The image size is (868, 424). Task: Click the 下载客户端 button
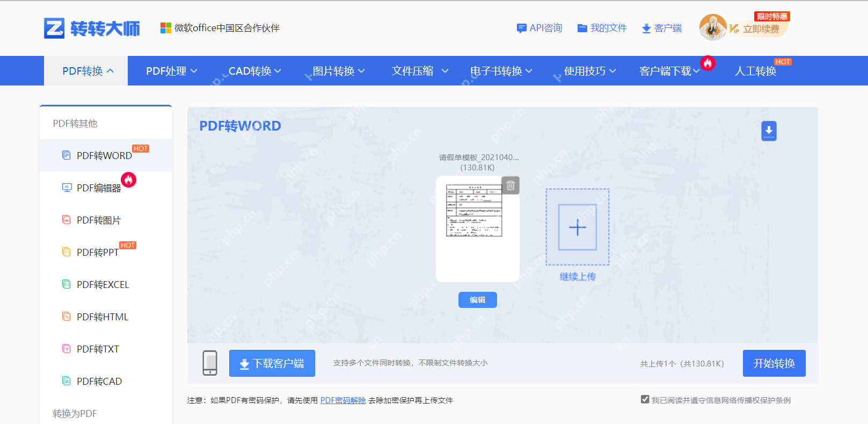pos(272,363)
